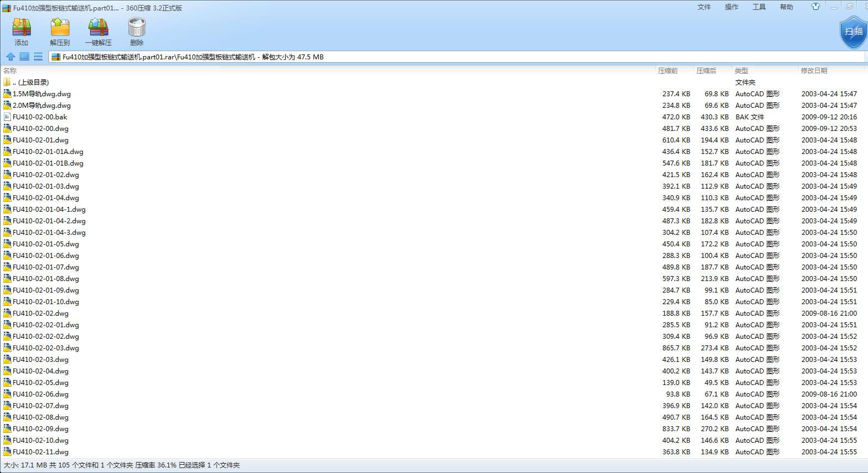Select file FU410-02-01-03.dwg
Screen dimensions: 868x473
[46, 186]
